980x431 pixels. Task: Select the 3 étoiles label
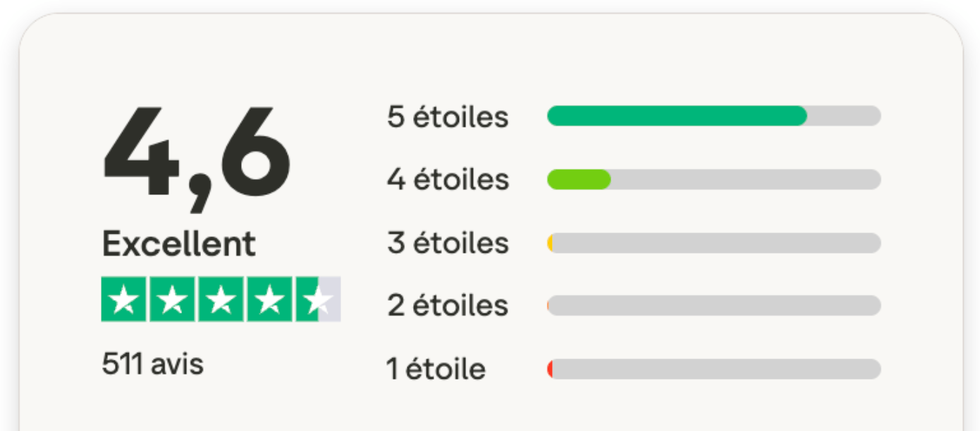point(448,243)
